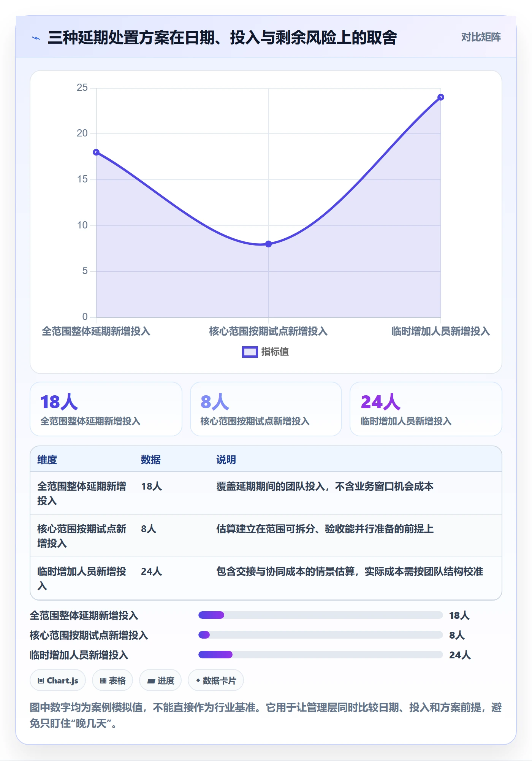Screen dimensions: 532x761
Task: Click the 说明 column header
Action: (226, 460)
